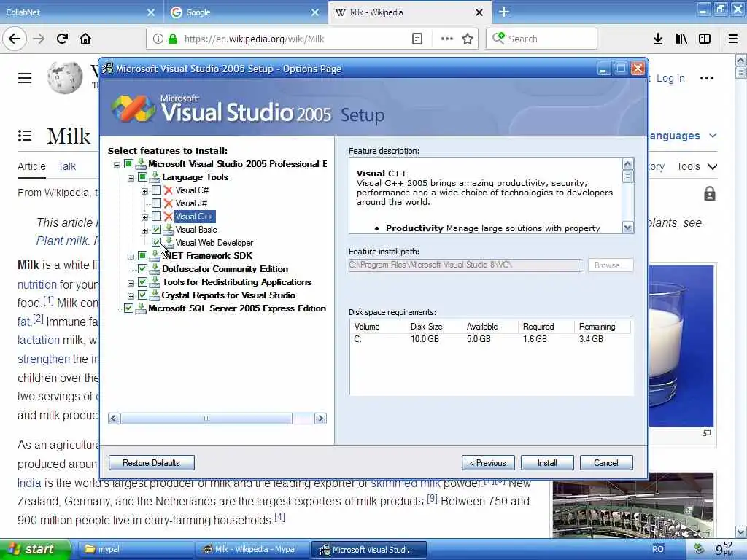Expand the Visual C++ node

pyautogui.click(x=145, y=217)
